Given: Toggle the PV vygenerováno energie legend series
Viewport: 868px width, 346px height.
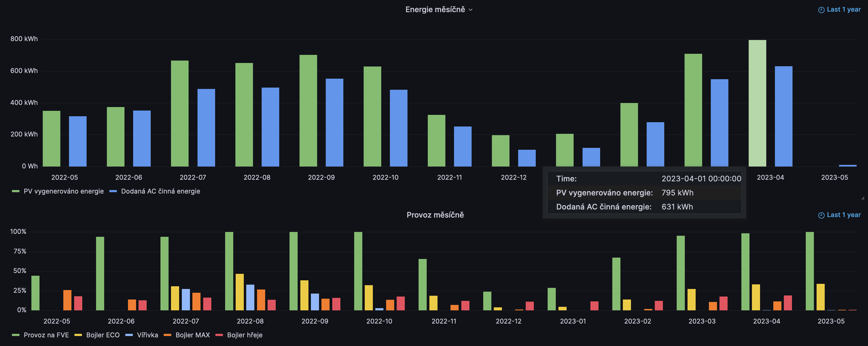Looking at the screenshot, I should 63,191.
